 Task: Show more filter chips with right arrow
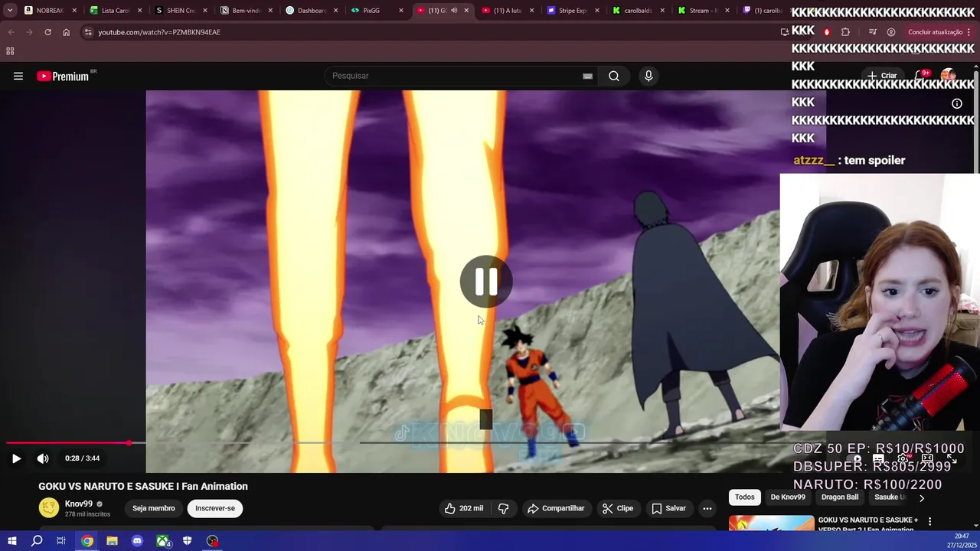click(x=922, y=497)
